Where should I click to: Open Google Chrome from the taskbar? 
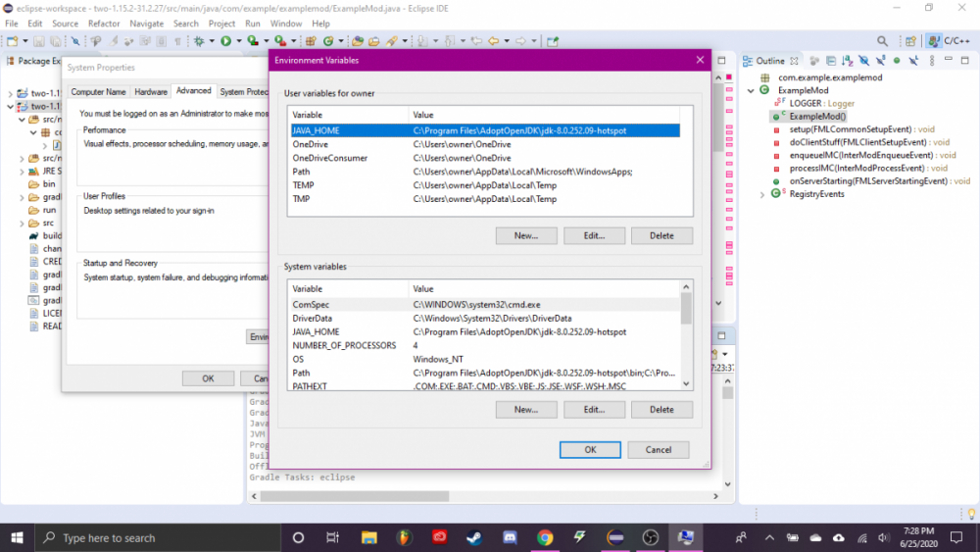point(545,537)
